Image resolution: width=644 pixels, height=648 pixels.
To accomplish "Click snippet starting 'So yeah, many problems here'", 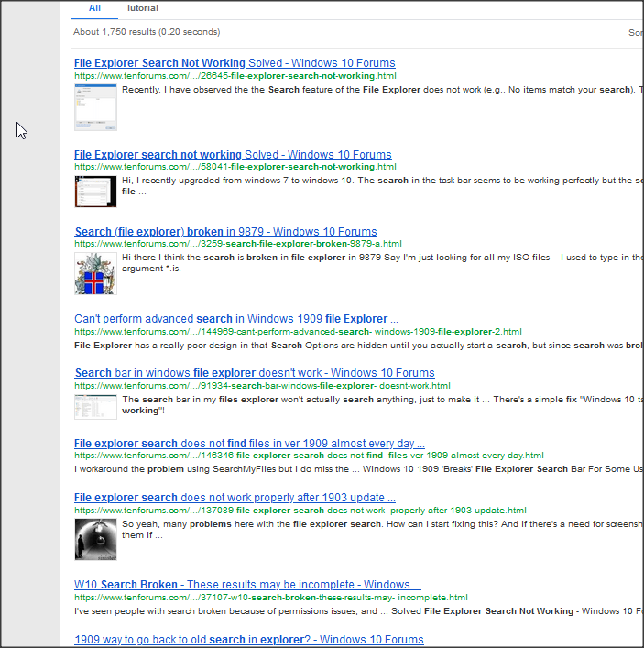I will coord(383,530).
